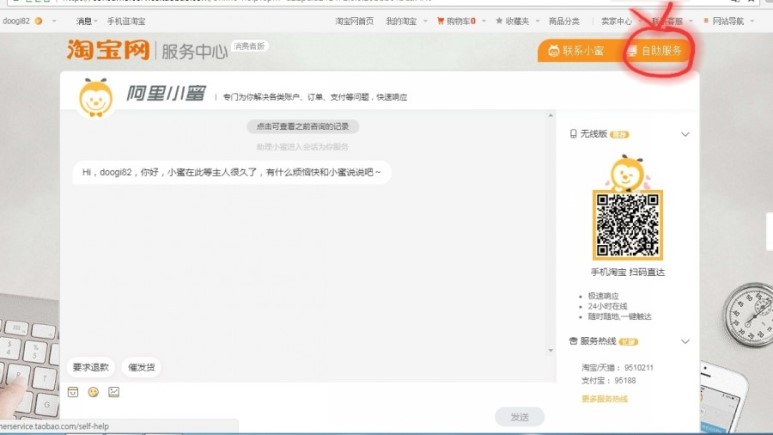Click the telephone icon beside 服务热线

pos(573,341)
